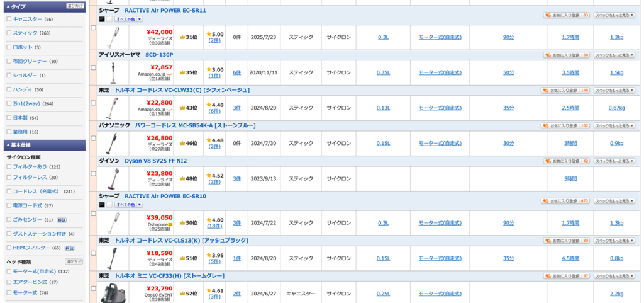Select black color swatch for EC-SR10

(x=102, y=205)
